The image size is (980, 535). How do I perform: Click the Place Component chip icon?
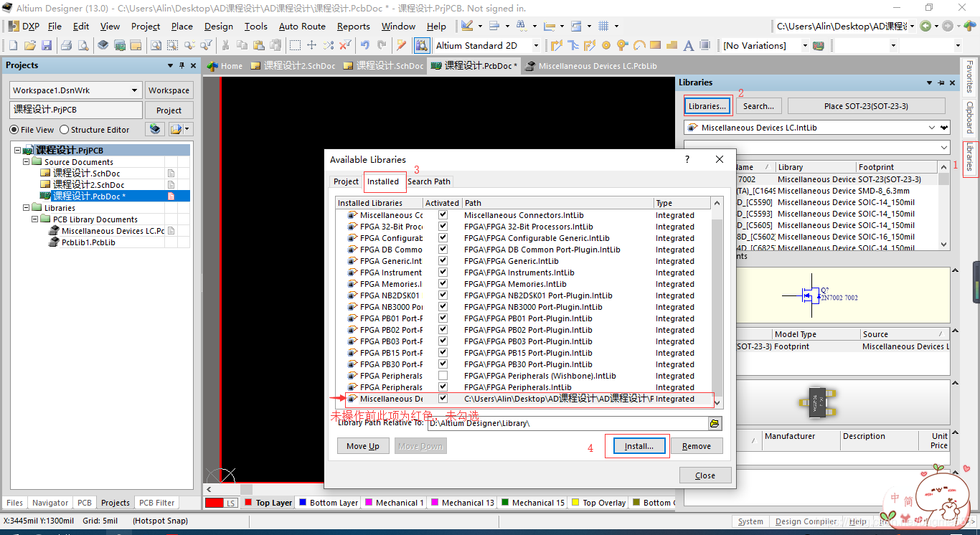(705, 45)
